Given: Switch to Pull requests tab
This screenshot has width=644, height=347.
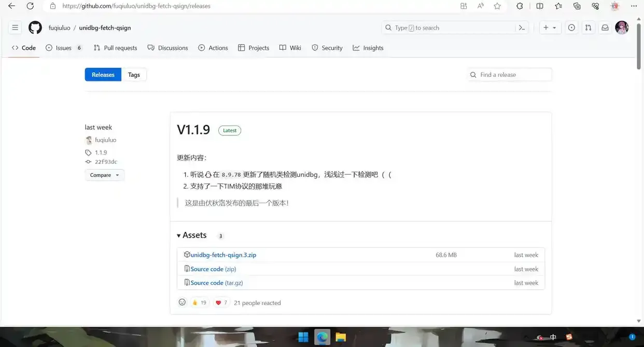Looking at the screenshot, I should (x=115, y=48).
